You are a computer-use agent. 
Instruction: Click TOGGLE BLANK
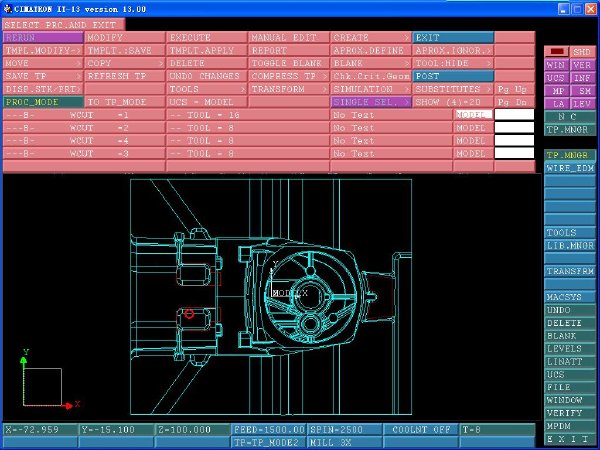(289, 63)
